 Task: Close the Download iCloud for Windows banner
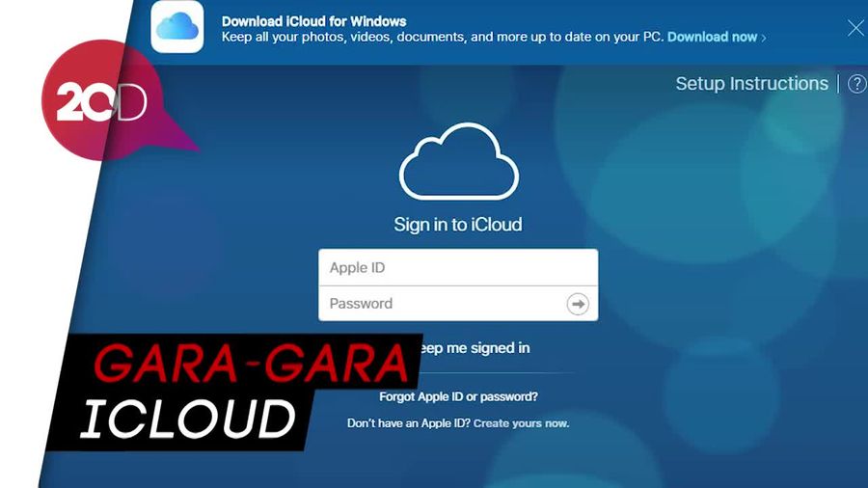coord(855,28)
